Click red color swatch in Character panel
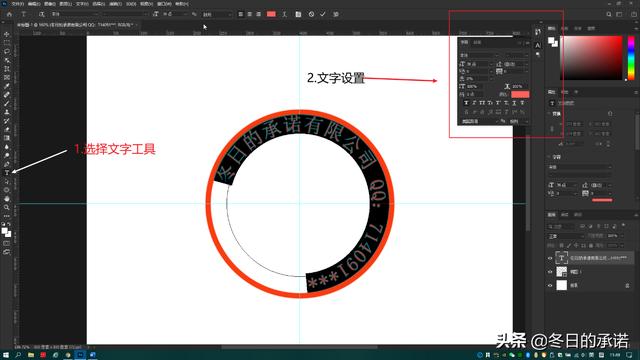This screenshot has width=640, height=360. (520, 94)
